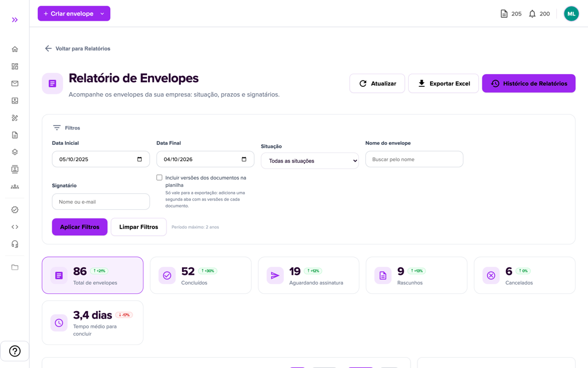Open the envelope mail icon in the sidebar
Screen dimensions: 588x368
pyautogui.click(x=14, y=83)
